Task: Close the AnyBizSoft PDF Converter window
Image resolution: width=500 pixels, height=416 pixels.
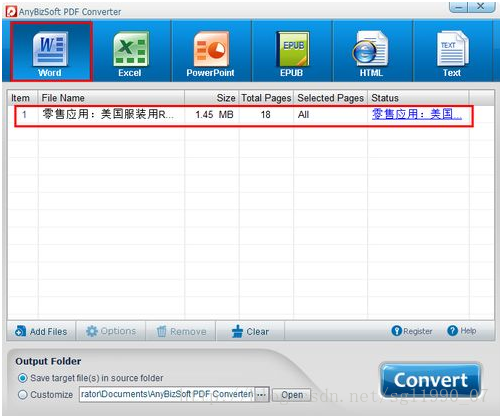Action: tap(481, 7)
